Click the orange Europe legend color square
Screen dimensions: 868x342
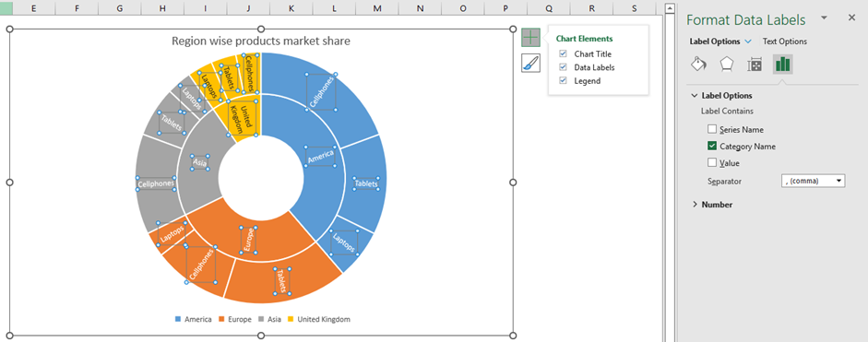pos(221,319)
